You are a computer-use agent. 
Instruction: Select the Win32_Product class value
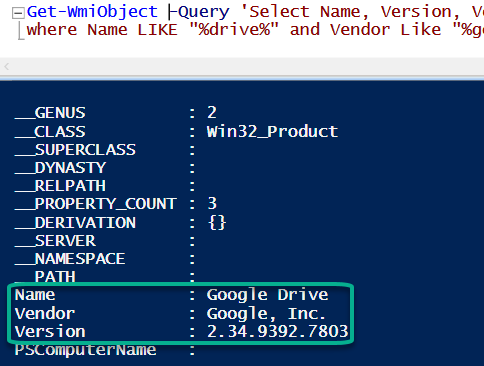pos(272,131)
